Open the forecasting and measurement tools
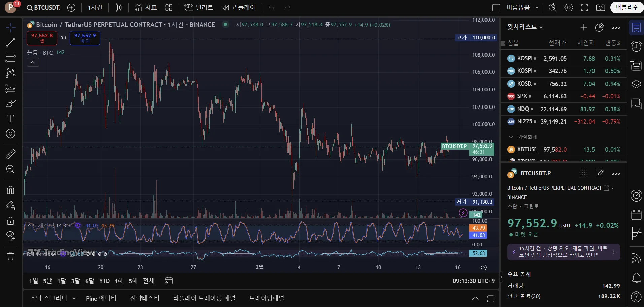The image size is (644, 307). point(11,88)
